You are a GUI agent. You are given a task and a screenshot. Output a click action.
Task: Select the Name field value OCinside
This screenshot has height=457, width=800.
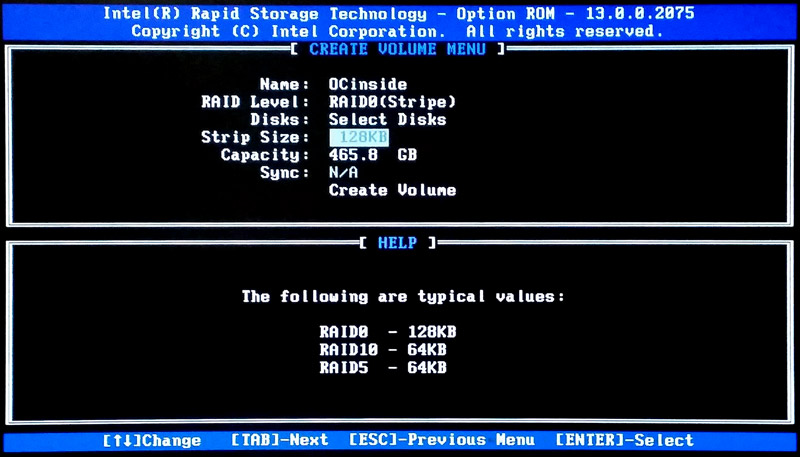368,84
